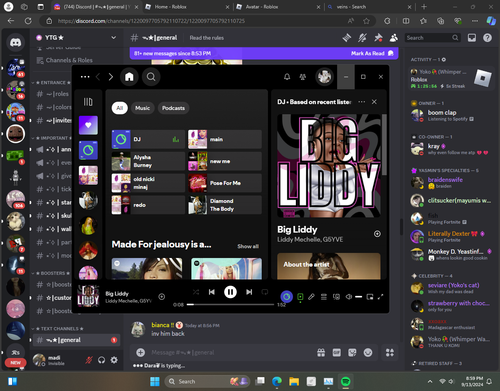The image size is (500, 391).
Task: Open Spotify profile avatar menu
Action: point(324,77)
